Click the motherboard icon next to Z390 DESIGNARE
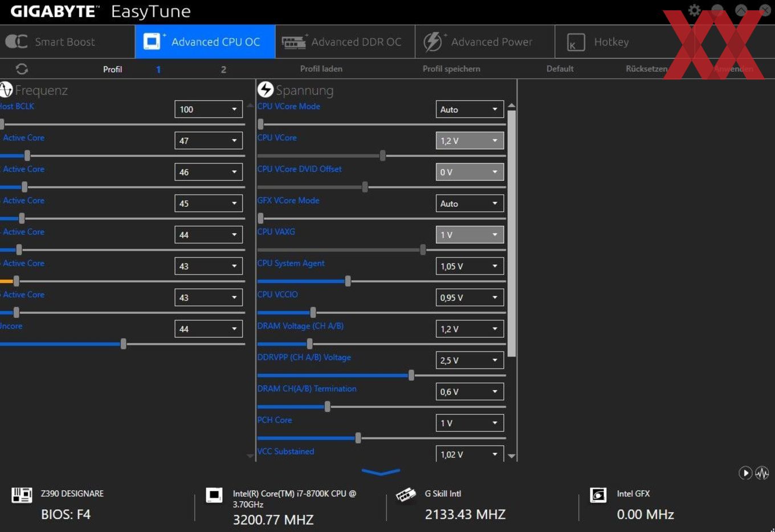 coord(22,495)
